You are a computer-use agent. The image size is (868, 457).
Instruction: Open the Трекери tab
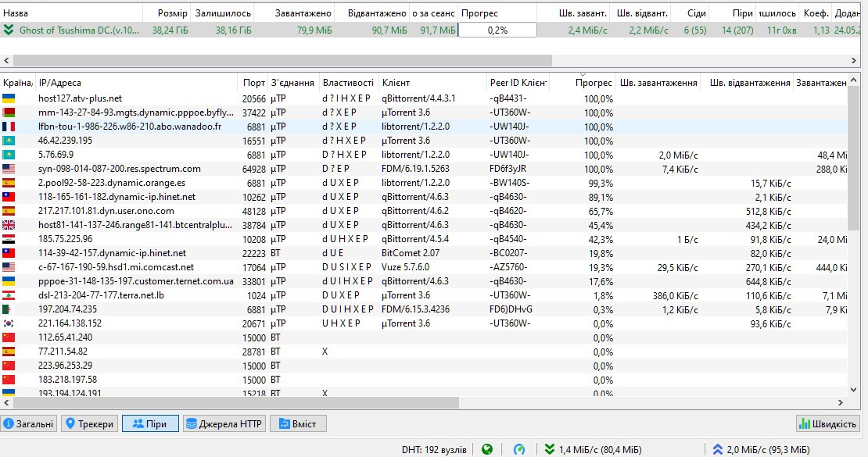89,424
